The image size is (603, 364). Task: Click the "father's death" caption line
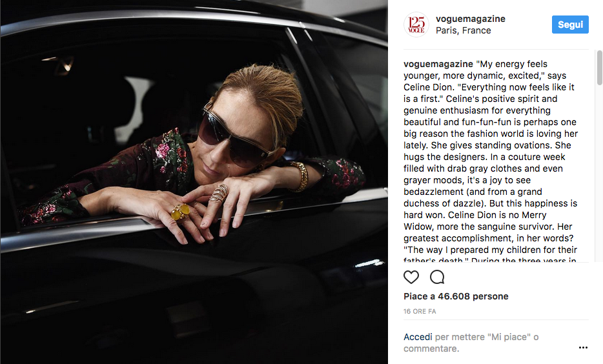pyautogui.click(x=490, y=260)
